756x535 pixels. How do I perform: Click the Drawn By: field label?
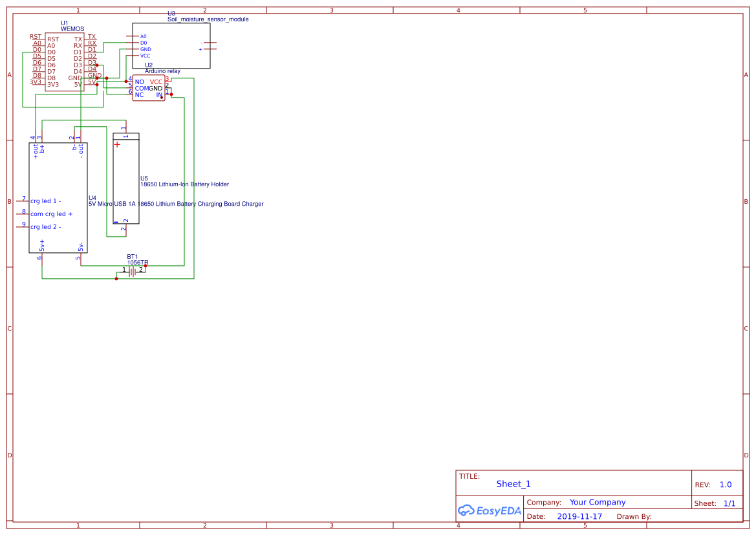(634, 517)
